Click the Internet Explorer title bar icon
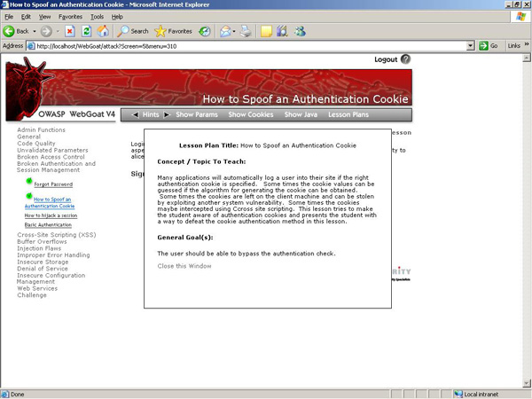The height and width of the screenshot is (399, 532). [x=4, y=4]
